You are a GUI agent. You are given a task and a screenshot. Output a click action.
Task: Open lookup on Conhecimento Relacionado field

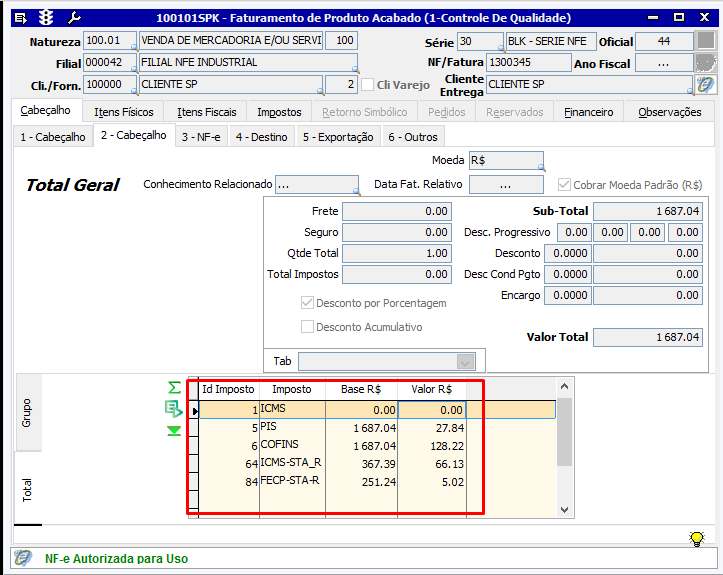(x=356, y=191)
